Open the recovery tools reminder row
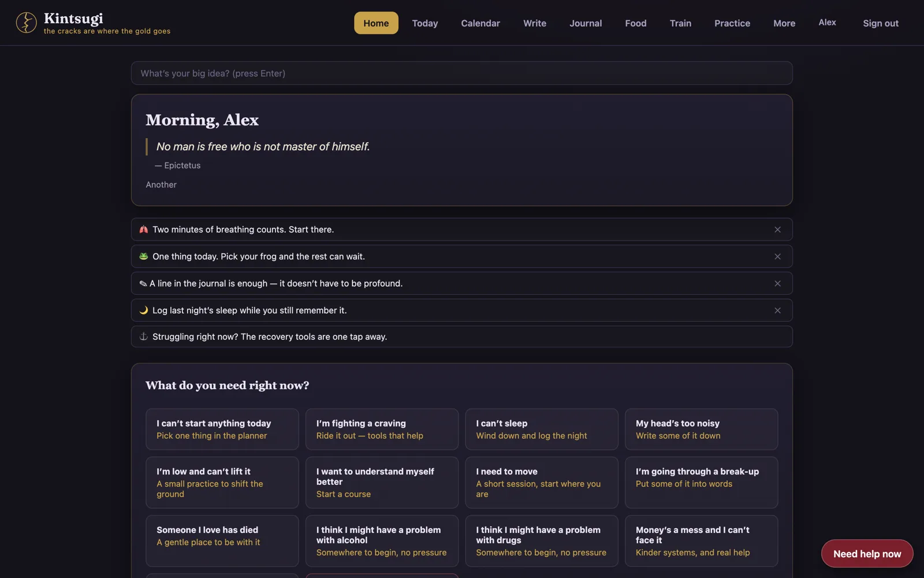 point(462,336)
